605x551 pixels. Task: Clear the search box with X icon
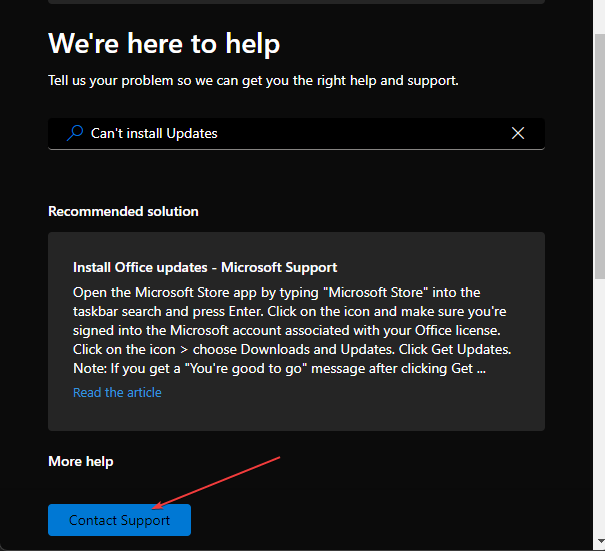tap(518, 133)
